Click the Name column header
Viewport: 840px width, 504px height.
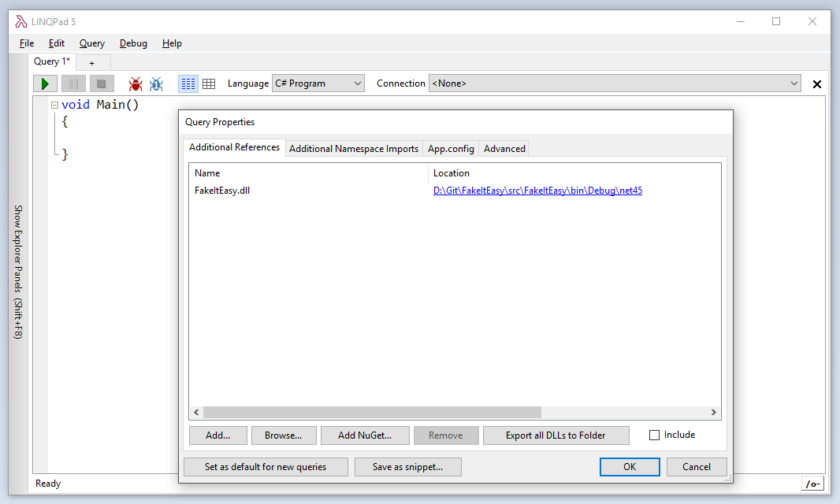pos(309,173)
